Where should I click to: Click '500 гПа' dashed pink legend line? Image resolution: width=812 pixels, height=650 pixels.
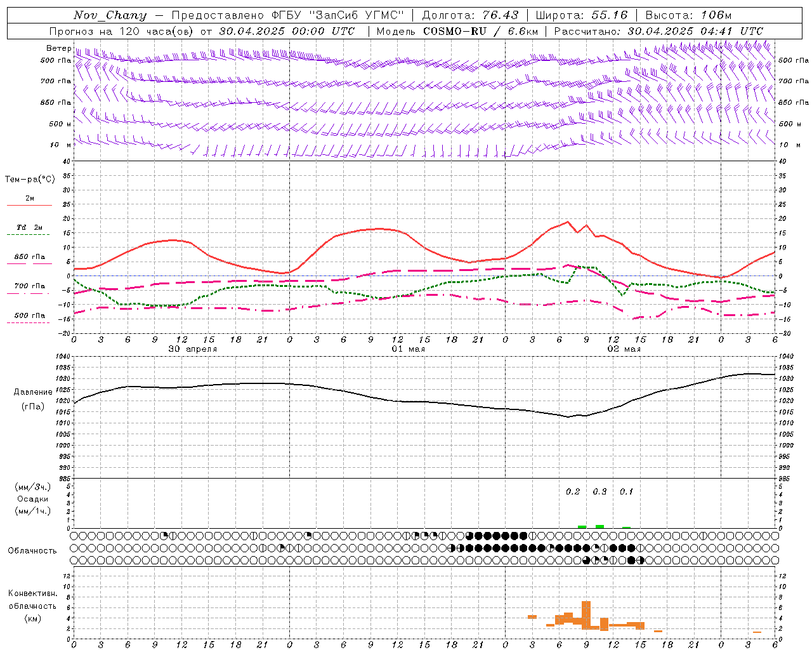[29, 322]
